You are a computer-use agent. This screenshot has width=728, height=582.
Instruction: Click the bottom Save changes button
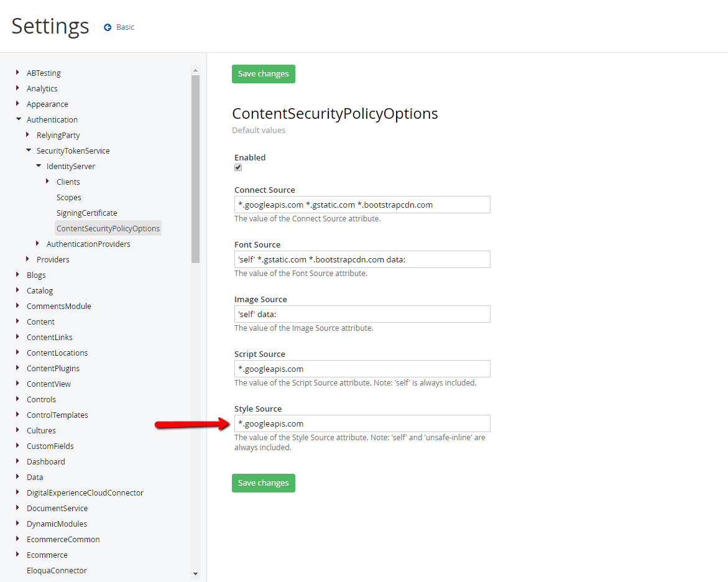point(263,483)
